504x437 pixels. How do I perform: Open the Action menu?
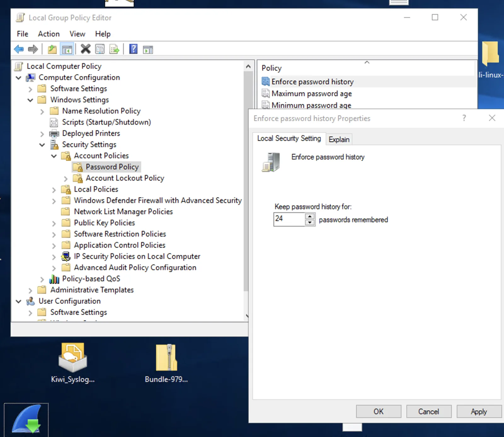click(x=49, y=34)
